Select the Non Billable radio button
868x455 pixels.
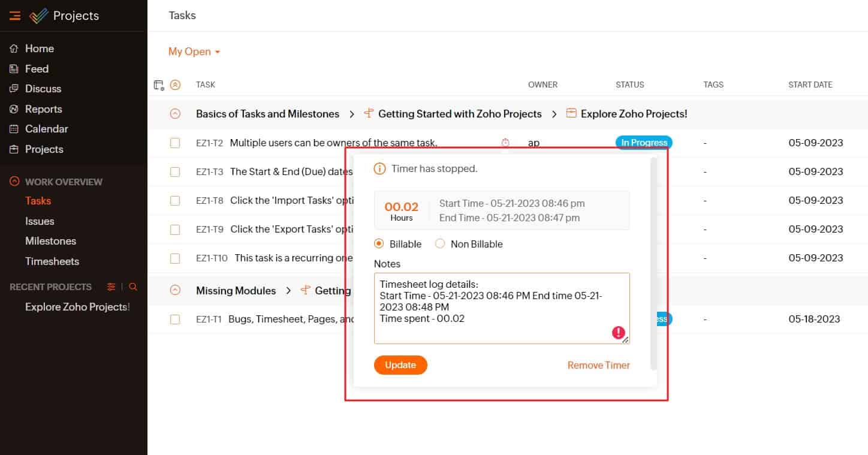[440, 244]
